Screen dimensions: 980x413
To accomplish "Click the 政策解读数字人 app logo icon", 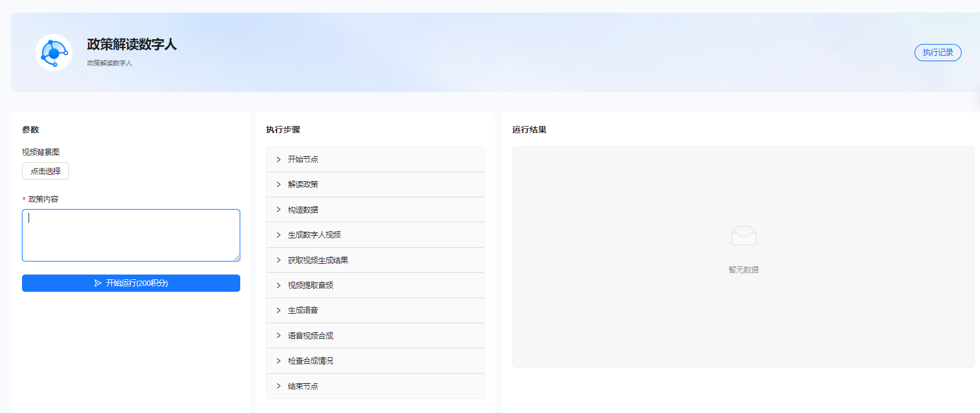I will (x=54, y=53).
